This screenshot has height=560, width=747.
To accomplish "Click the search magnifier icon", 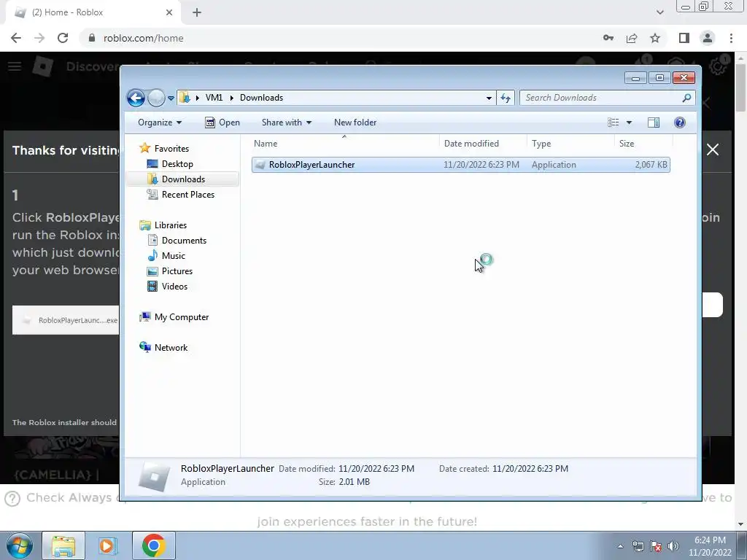I will point(686,98).
